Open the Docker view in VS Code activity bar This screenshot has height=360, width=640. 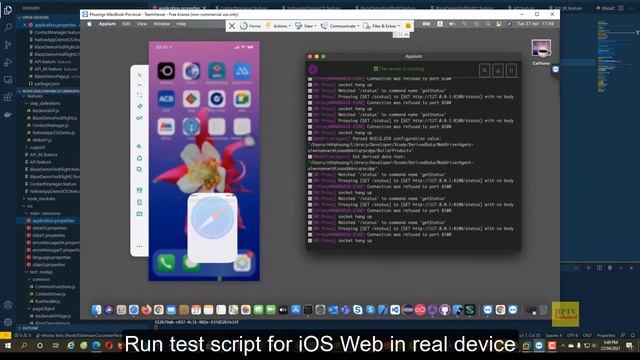(8, 115)
